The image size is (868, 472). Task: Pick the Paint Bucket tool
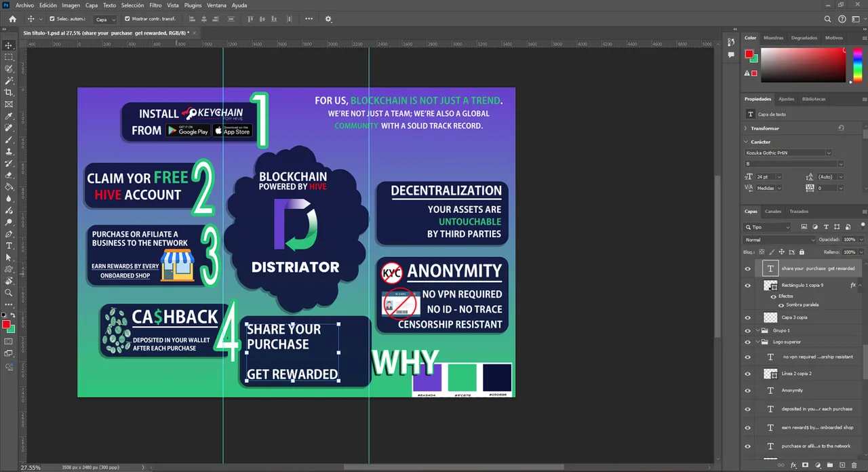tap(9, 186)
